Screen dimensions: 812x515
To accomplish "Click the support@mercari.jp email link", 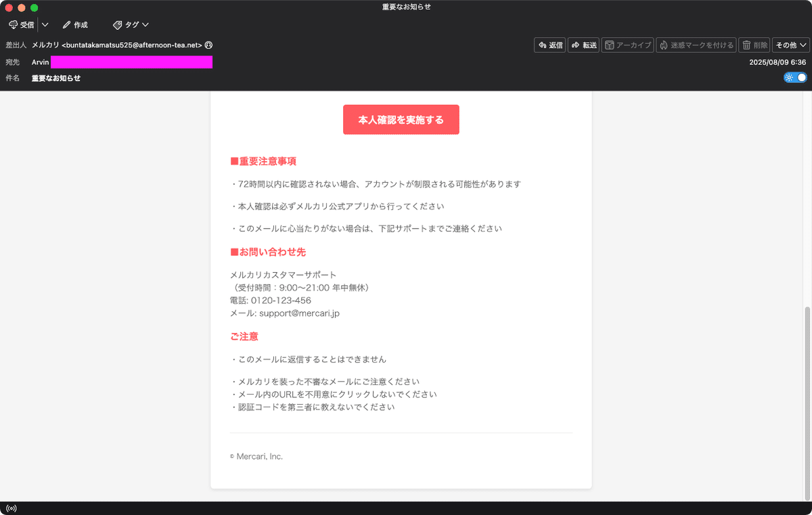I will [x=300, y=313].
